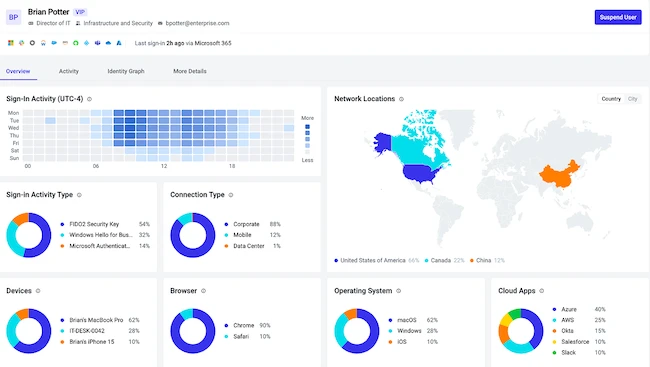Click the bpotter@enterprise.com email link
The width and height of the screenshot is (650, 367).
pyautogui.click(x=197, y=23)
